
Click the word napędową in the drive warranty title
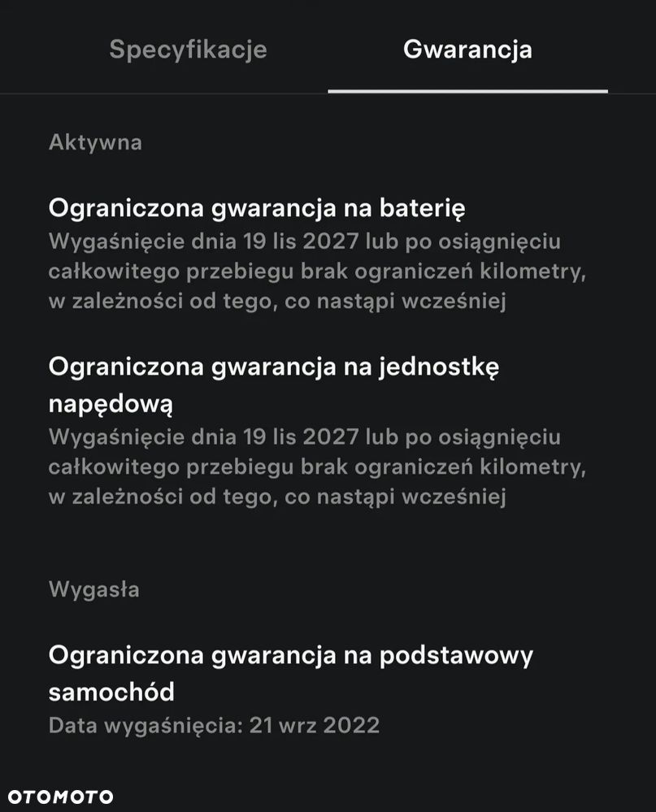111,404
